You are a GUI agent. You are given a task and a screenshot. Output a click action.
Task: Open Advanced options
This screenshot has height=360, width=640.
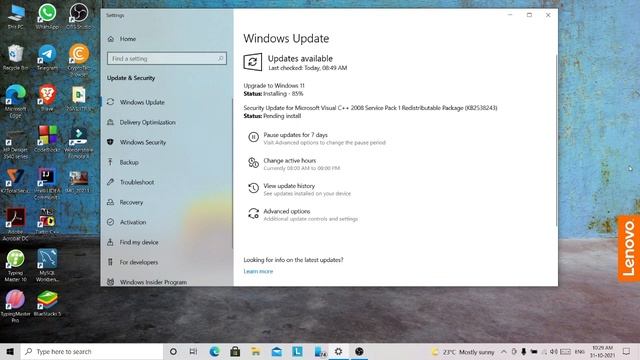(287, 211)
